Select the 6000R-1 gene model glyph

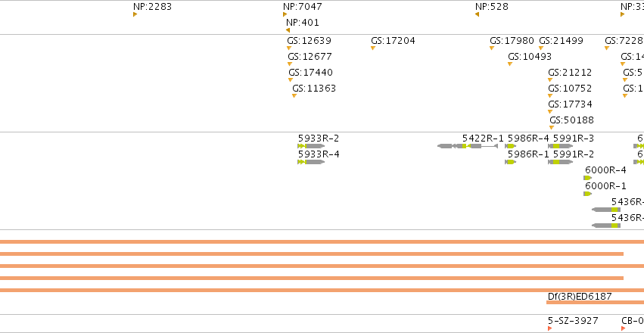(x=588, y=194)
